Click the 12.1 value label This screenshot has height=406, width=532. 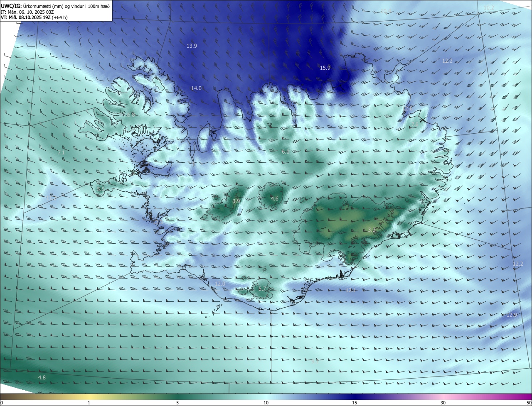351,291
